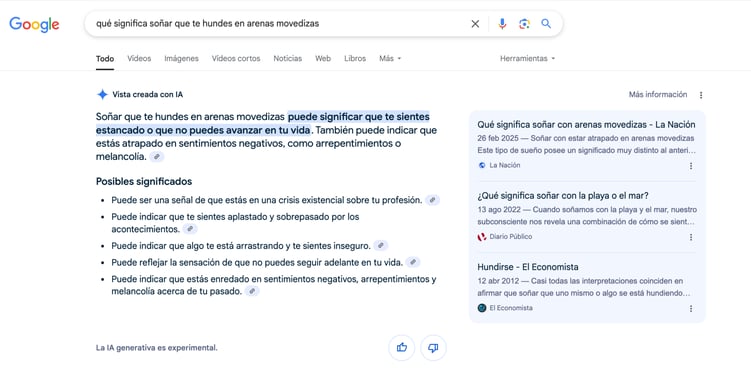751x369 pixels.
Task: Open 'Hundirse - El Economista' article
Action: point(528,267)
